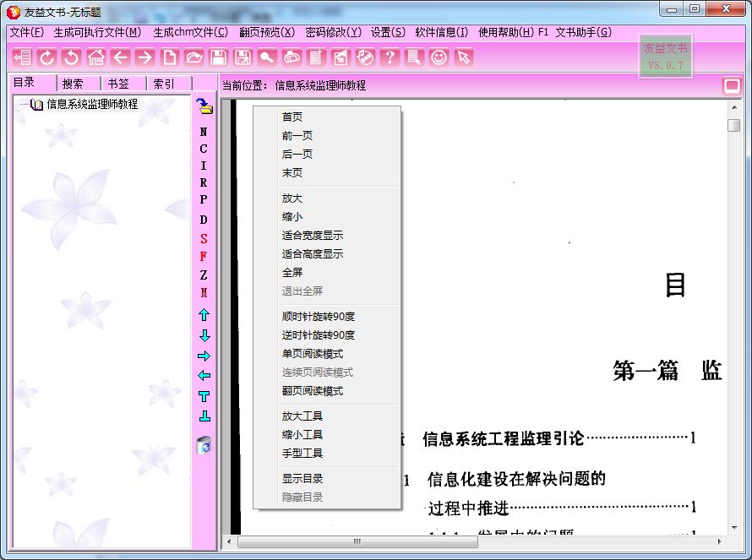Open the 设置(S) menu
The image size is (752, 560).
tap(388, 32)
